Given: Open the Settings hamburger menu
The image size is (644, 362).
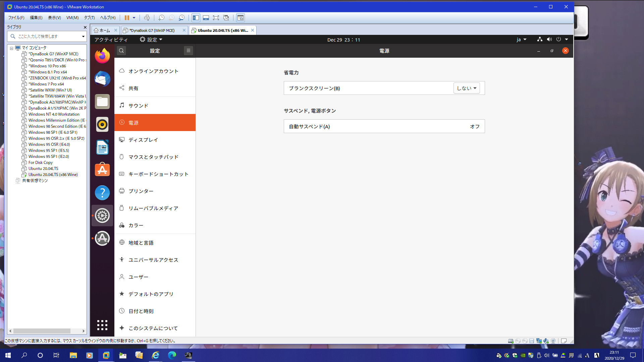Looking at the screenshot, I should click(x=188, y=51).
